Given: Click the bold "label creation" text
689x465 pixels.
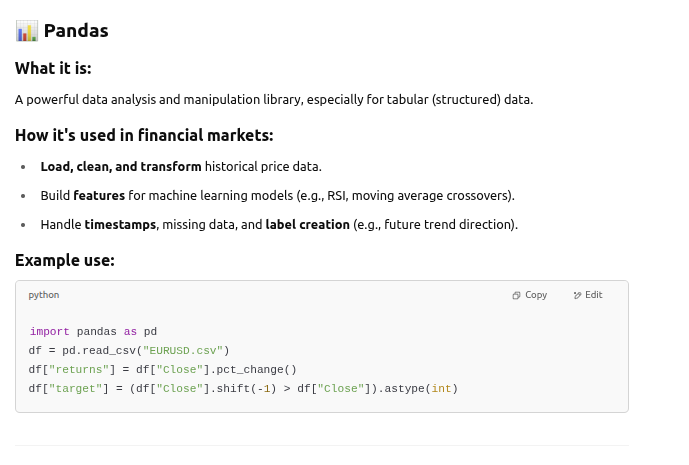Looking at the screenshot, I should tap(307, 224).
